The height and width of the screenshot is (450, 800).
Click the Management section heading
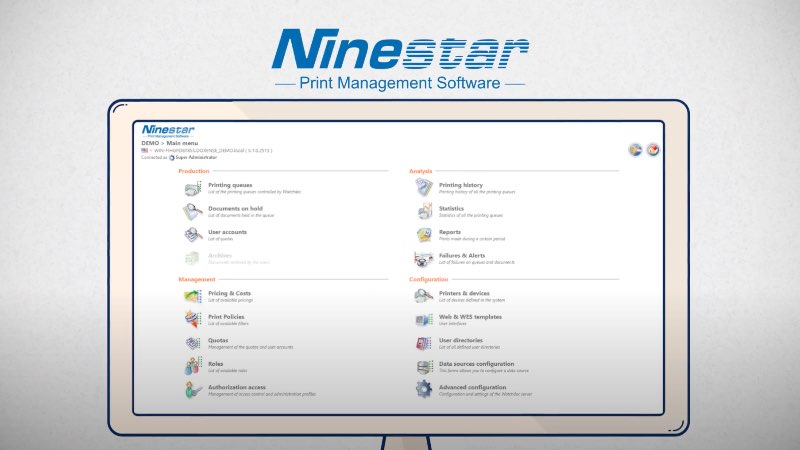pos(197,279)
